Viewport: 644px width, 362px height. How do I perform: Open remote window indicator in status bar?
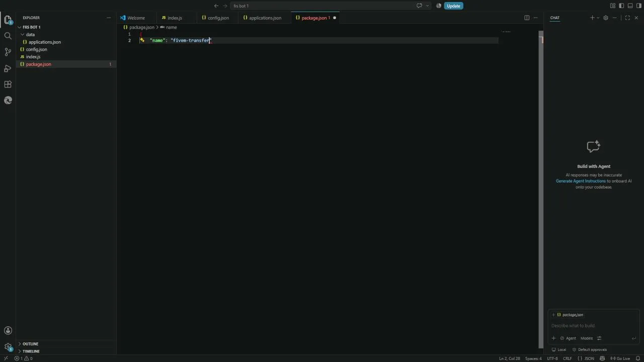tap(6, 358)
